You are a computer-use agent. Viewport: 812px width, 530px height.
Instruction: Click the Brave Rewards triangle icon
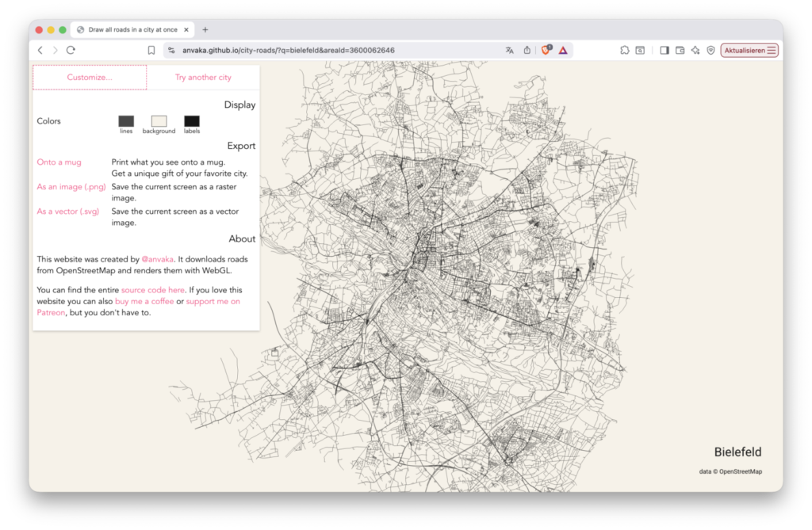click(x=562, y=50)
